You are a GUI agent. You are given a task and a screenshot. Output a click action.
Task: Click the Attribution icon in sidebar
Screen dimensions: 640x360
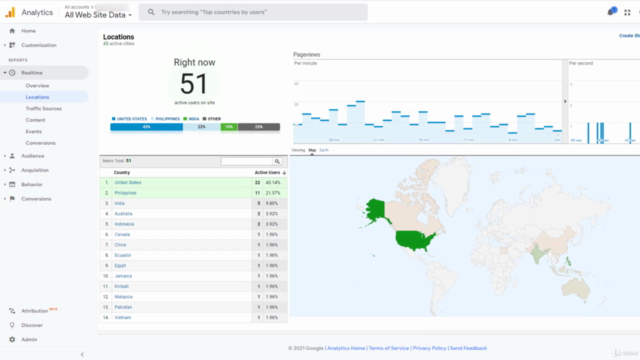[x=12, y=311]
